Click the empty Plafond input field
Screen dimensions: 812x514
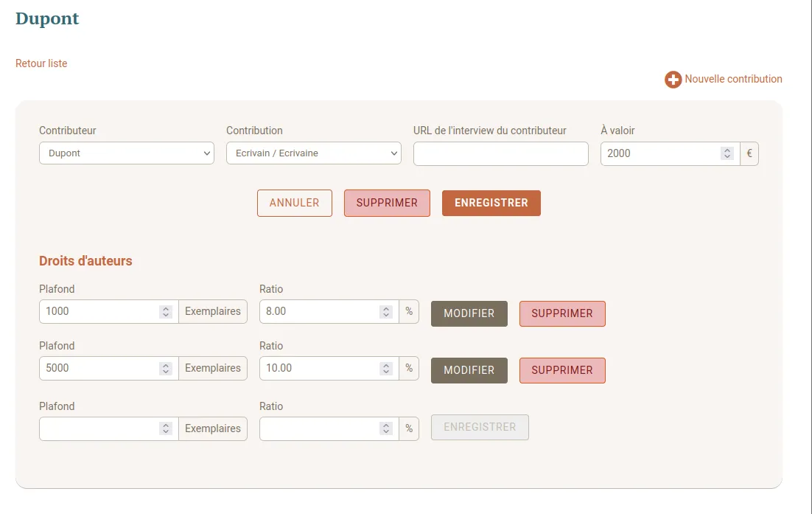(x=109, y=429)
